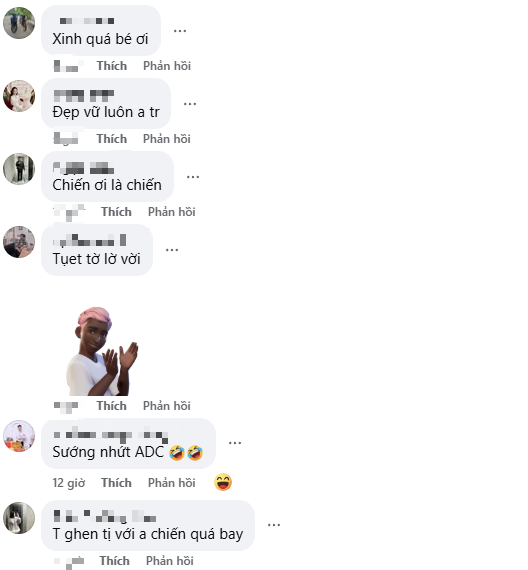Like the clapping sticker comment
Screen dimensions: 528x570
(x=112, y=406)
